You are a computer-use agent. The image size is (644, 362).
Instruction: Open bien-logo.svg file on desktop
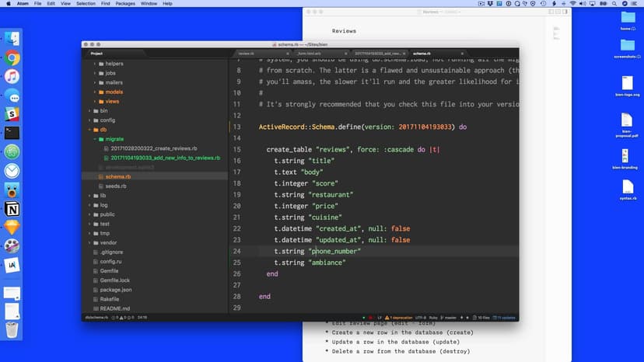[627, 85]
